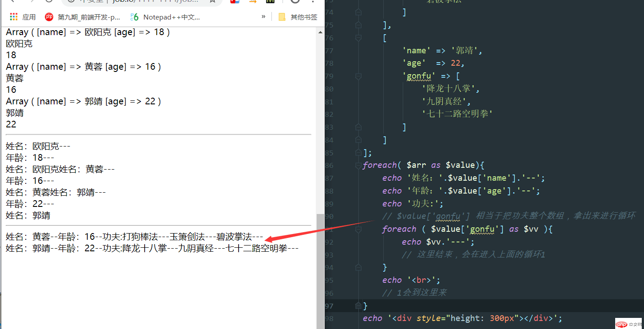Click the text 年龄：18---
Viewport: 644px width, 329px height.
30,158
